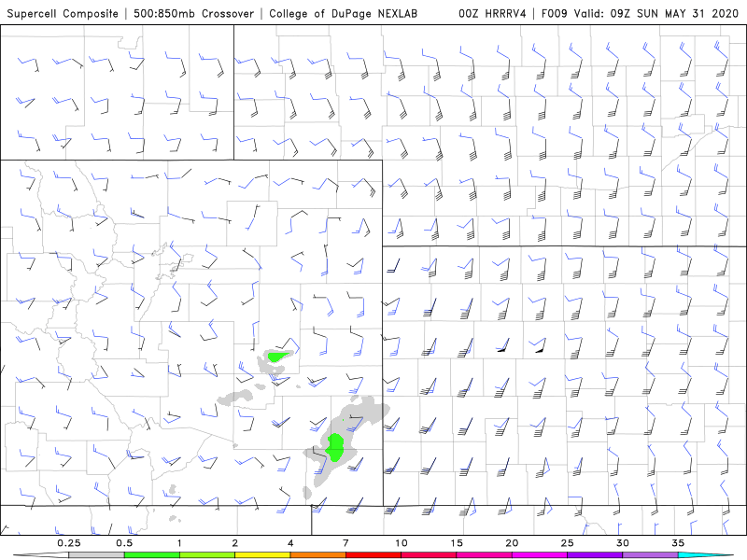The height and width of the screenshot is (560, 747).
Task: Click legend value 1
Action: 179,543
